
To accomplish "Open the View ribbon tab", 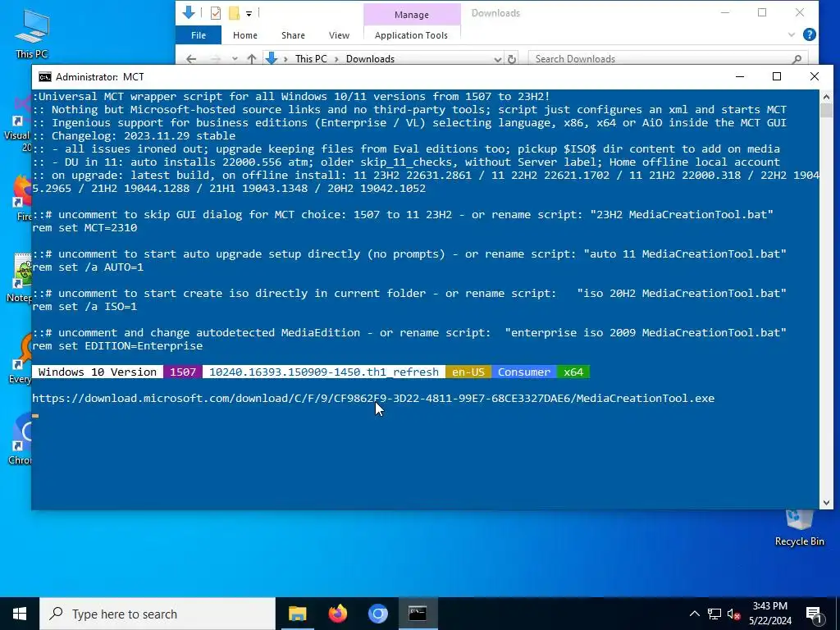I will click(x=339, y=35).
